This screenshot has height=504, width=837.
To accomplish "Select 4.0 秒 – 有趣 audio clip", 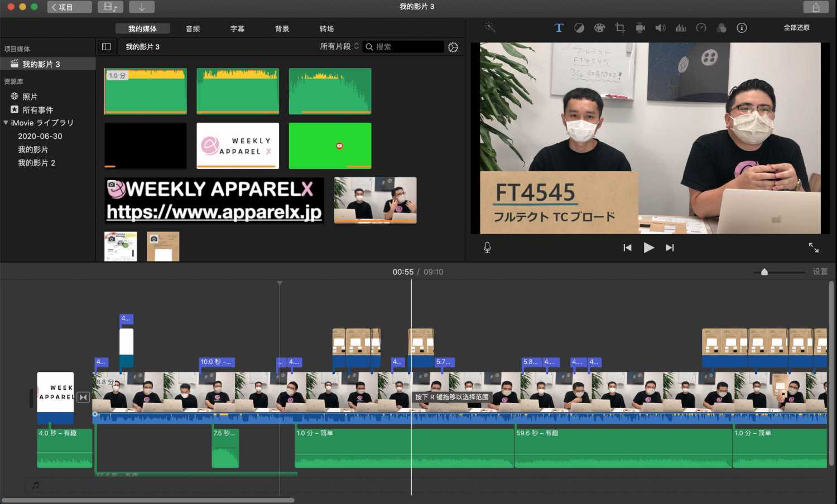I will coord(64,448).
